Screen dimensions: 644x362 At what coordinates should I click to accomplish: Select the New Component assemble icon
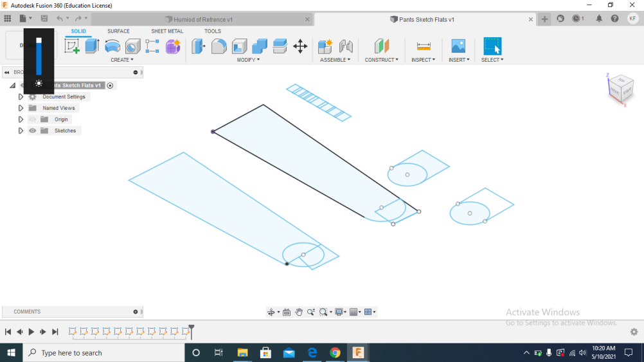click(x=325, y=46)
